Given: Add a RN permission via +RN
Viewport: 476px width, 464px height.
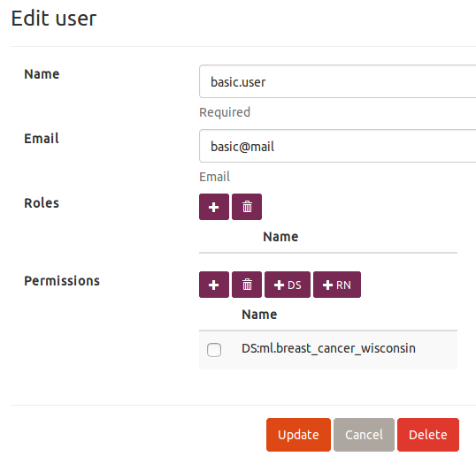Looking at the screenshot, I should [337, 285].
